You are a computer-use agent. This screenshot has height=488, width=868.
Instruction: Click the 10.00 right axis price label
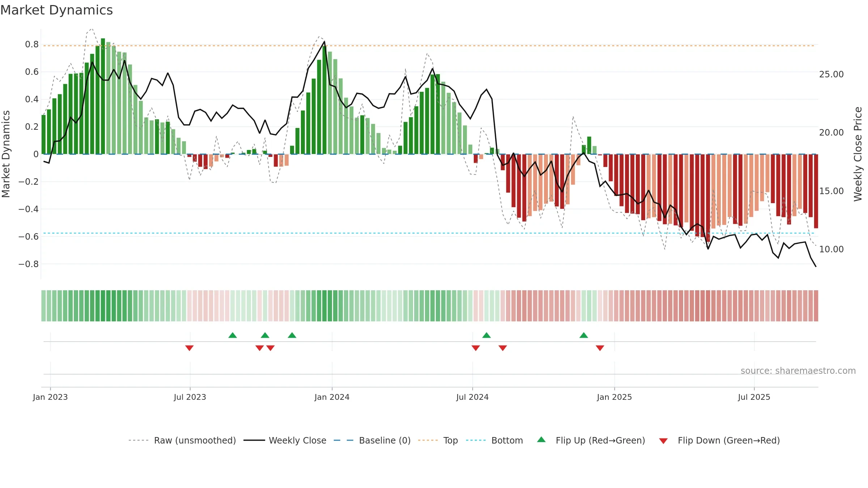click(831, 249)
